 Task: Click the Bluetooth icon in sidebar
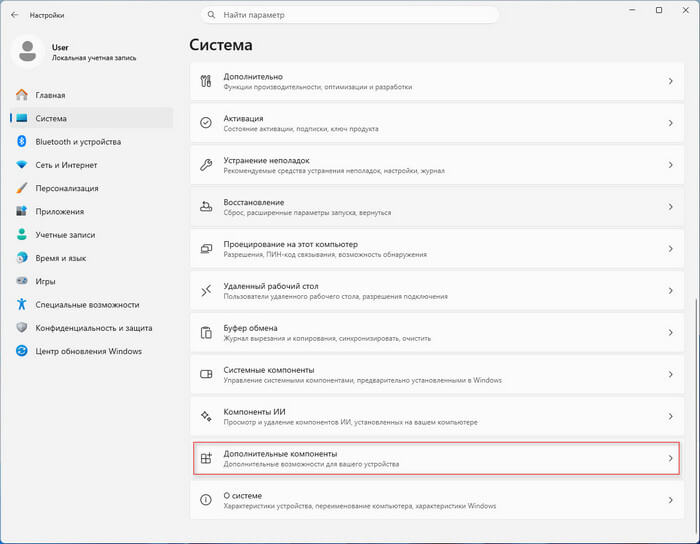pyautogui.click(x=21, y=141)
